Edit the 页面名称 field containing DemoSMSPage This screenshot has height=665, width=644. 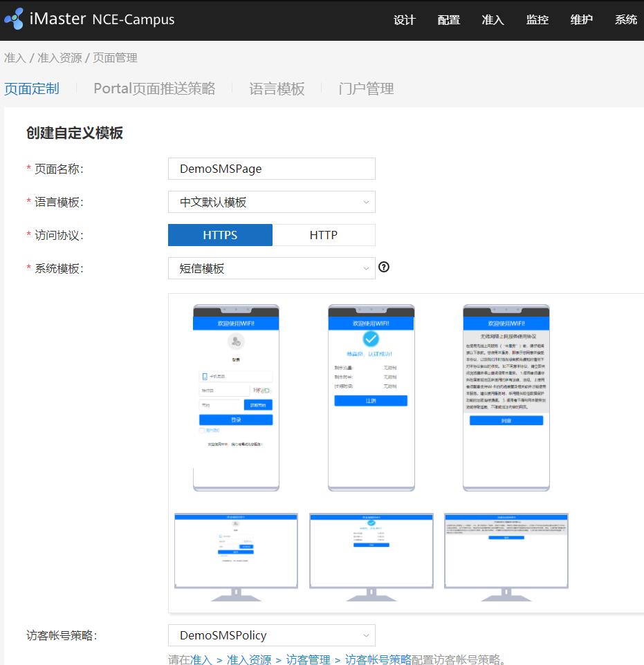(271, 169)
